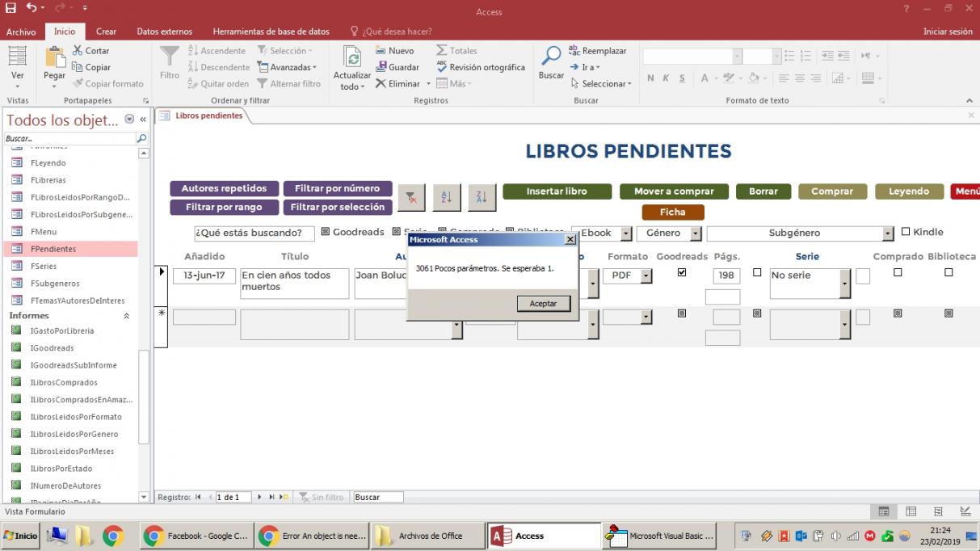Click Nuevo record in Registros
Viewport: 980px width, 551px height.
pyautogui.click(x=395, y=50)
